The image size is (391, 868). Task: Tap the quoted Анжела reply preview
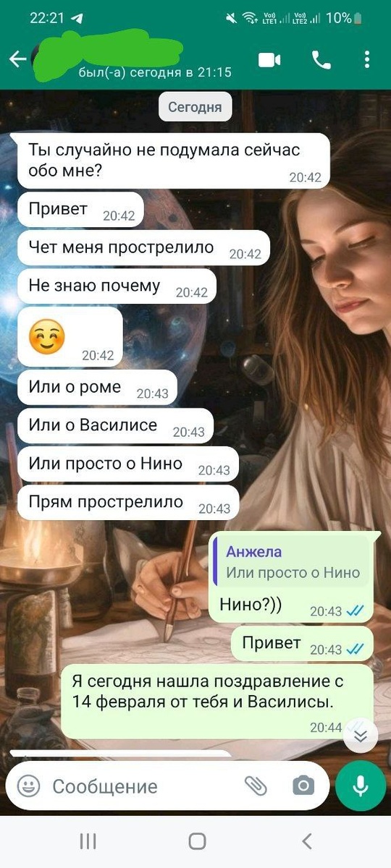pos(293,563)
